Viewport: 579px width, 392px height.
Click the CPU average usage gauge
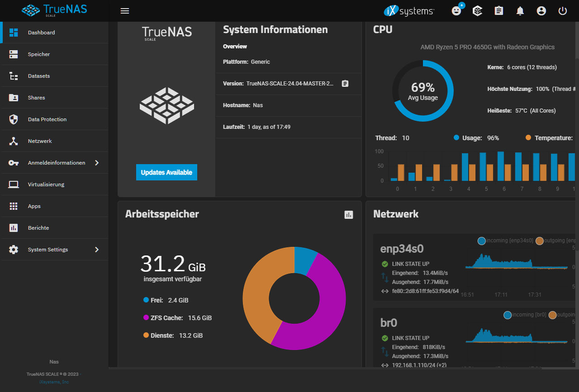point(422,91)
